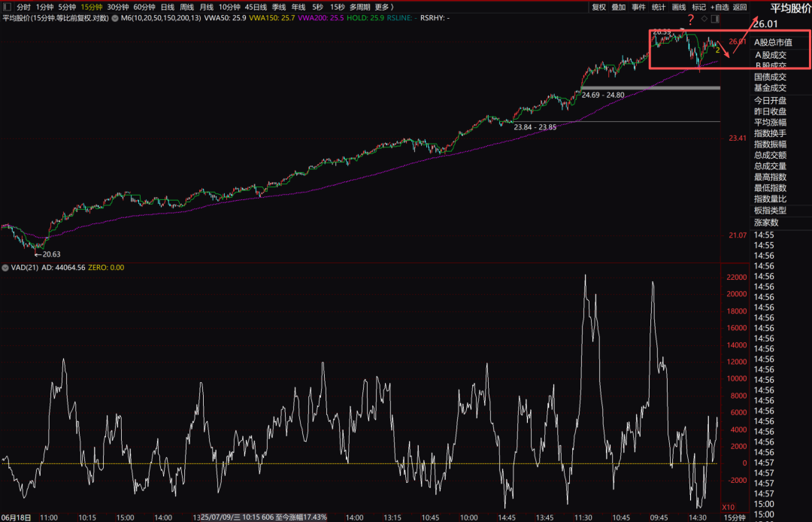
Task: Activate the 画线 drawing tools button
Action: click(x=679, y=7)
